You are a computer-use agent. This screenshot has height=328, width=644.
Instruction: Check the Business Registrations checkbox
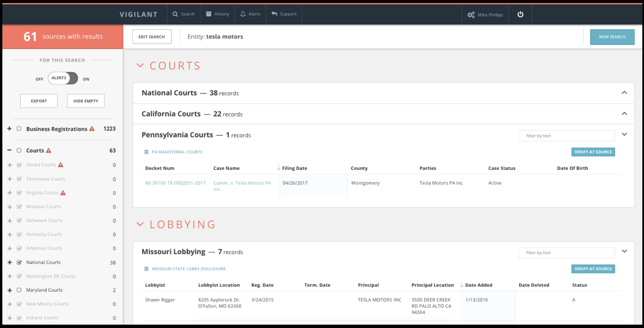coord(19,129)
